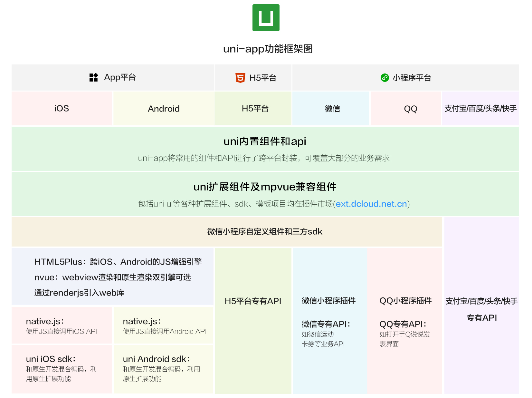
Task: Click the uni-app green logo icon
Action: tap(265, 17)
